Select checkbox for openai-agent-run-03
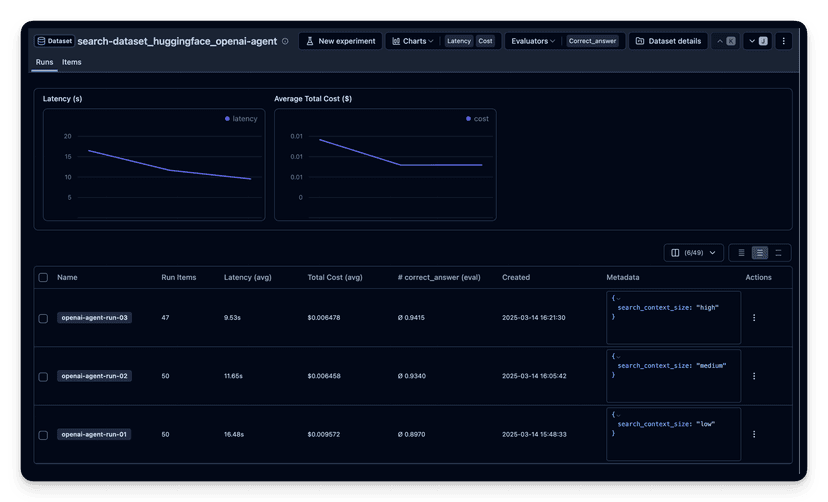828x502 pixels. point(43,318)
